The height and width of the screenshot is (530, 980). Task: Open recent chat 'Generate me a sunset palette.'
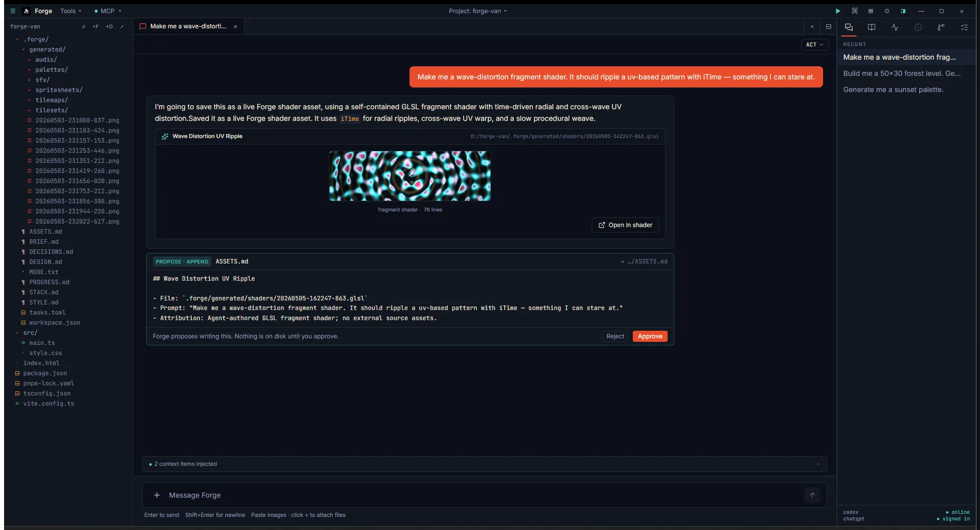[x=893, y=90]
